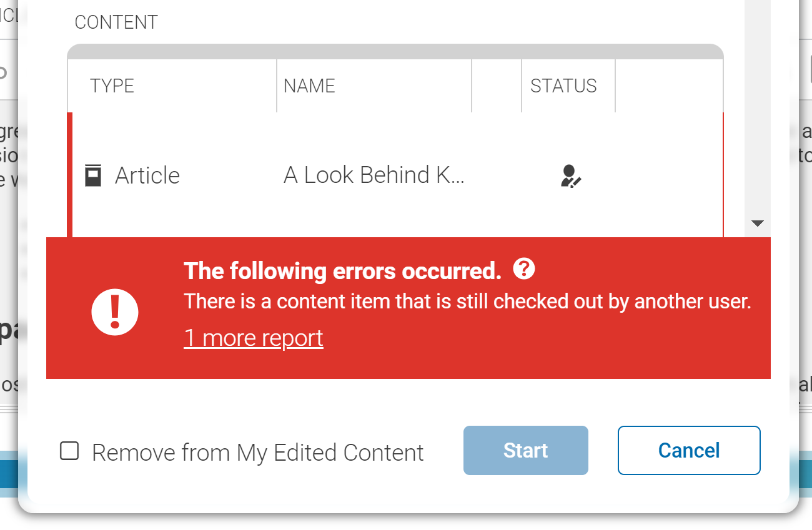Click the Cancel button

[x=688, y=450]
